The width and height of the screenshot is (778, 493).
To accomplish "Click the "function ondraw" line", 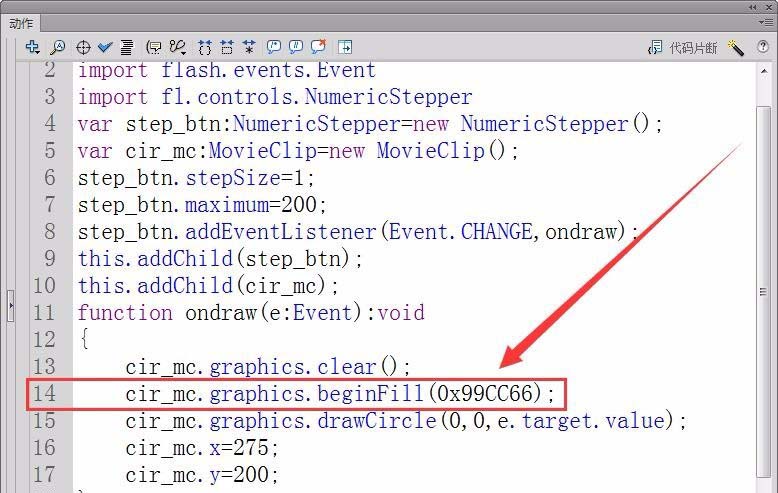I will pyautogui.click(x=251, y=313).
